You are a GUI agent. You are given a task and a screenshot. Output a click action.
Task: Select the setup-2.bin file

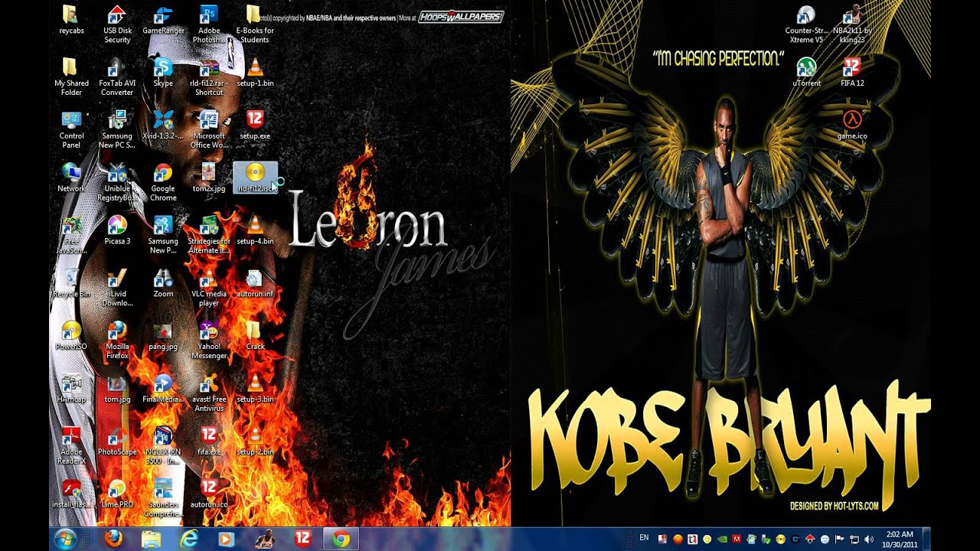coord(255,442)
